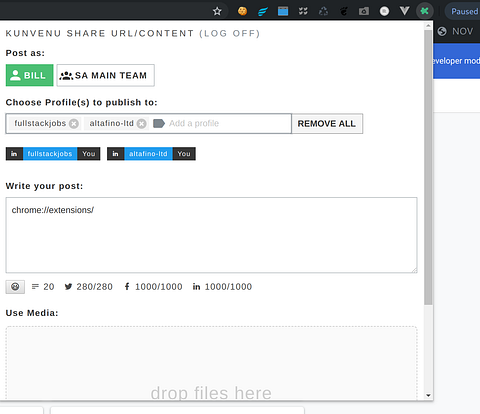Click the Vue devtools extension icon

coord(404,11)
